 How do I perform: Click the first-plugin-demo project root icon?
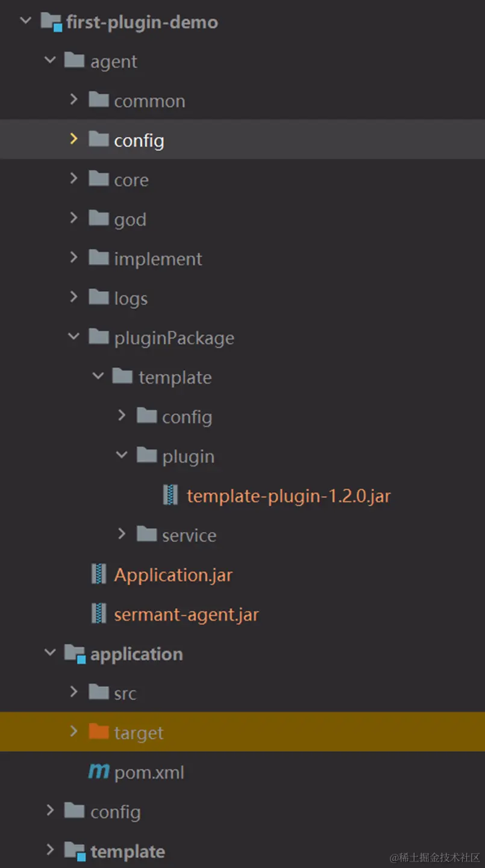51,20
